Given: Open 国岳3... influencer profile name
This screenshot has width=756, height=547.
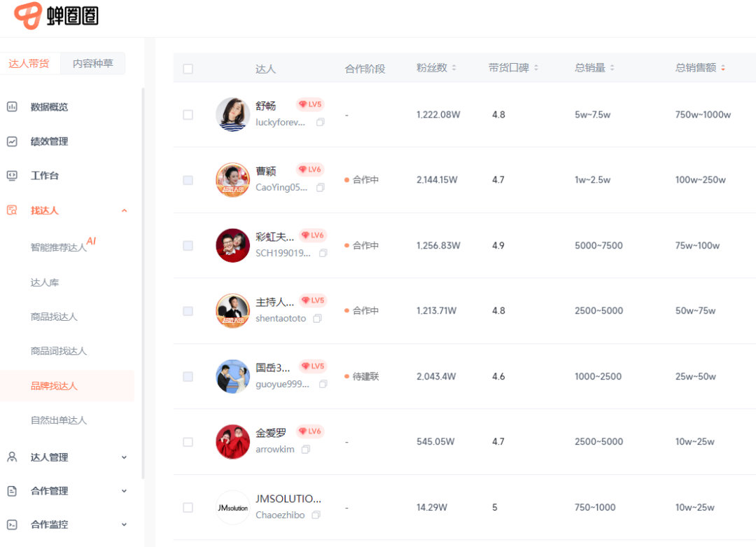Looking at the screenshot, I should click(273, 368).
